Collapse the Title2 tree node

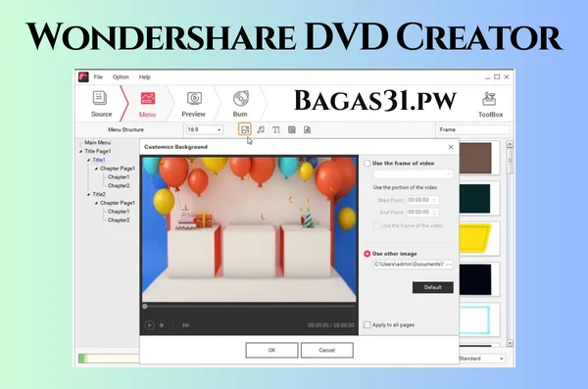(x=88, y=195)
